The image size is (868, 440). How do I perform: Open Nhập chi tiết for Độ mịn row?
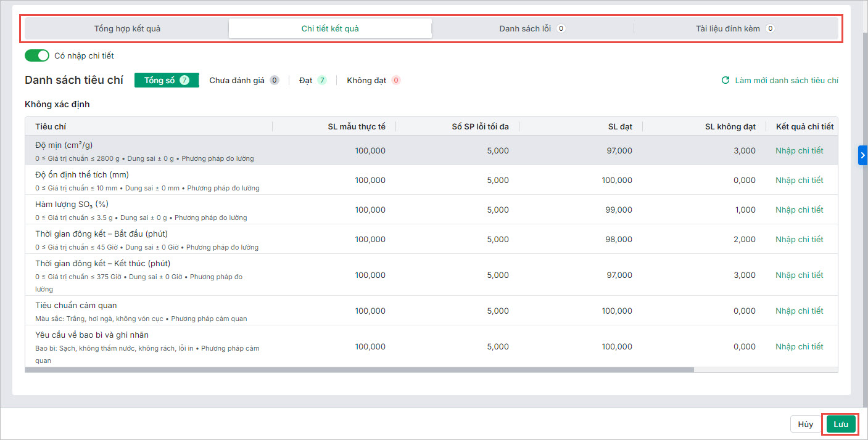[799, 150]
